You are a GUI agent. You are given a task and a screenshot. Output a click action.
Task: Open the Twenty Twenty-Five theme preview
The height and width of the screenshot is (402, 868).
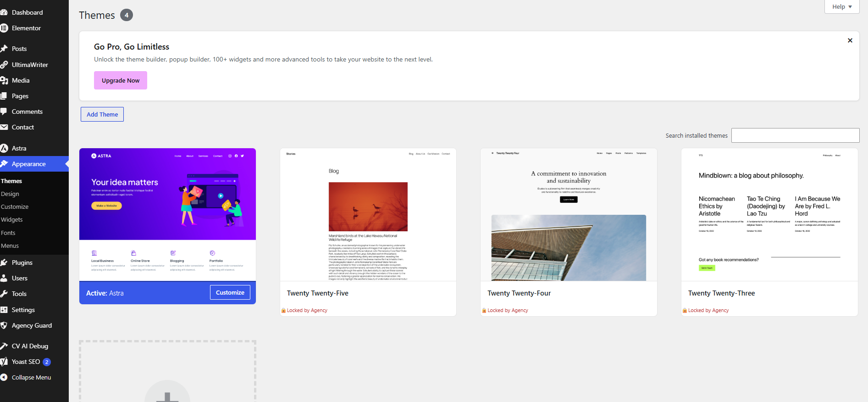pyautogui.click(x=368, y=214)
